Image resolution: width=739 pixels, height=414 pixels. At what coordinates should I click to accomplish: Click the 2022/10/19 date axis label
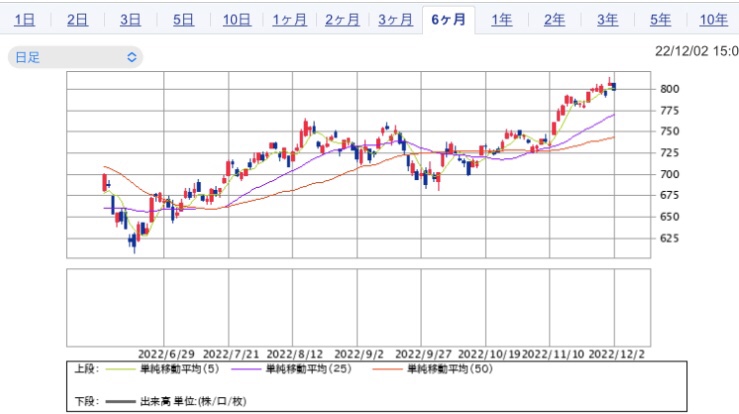[x=489, y=354]
